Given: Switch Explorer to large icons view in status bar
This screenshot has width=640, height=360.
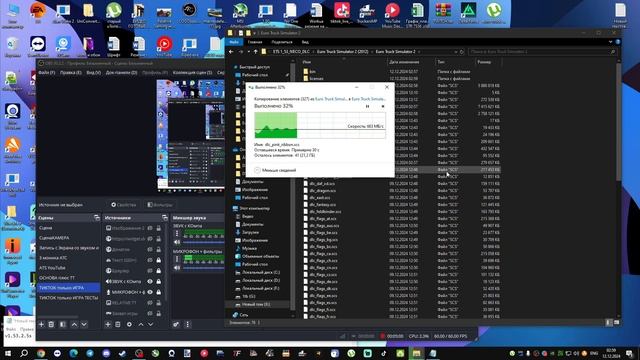Looking at the screenshot, I should pyautogui.click(x=616, y=322).
